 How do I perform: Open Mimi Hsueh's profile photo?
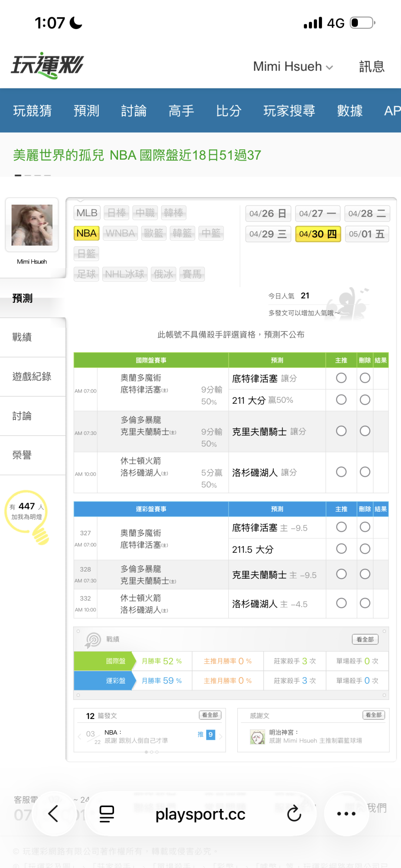32,225
